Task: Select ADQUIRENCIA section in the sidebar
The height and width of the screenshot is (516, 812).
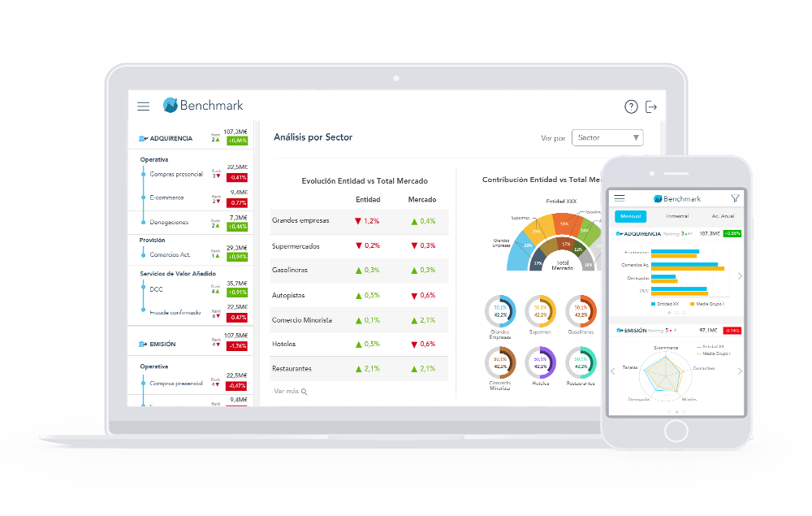Action: (x=171, y=139)
